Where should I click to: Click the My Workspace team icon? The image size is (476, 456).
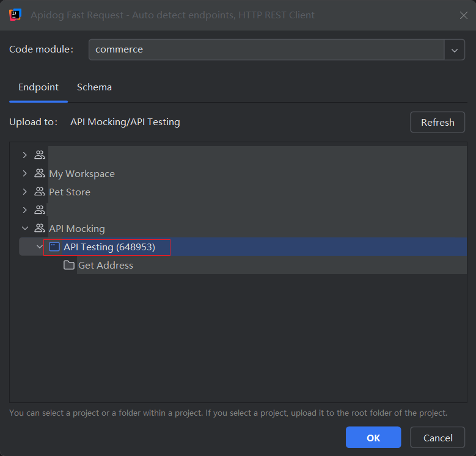coord(40,173)
